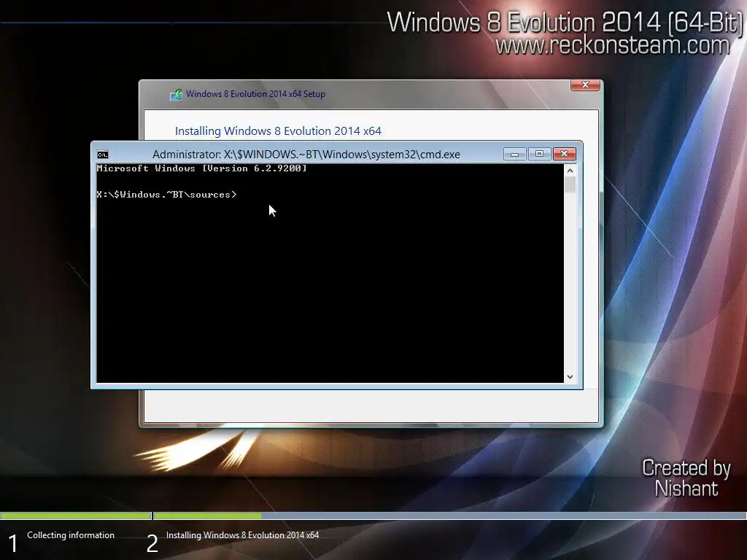Click the green installing progress bar segment

click(x=207, y=516)
